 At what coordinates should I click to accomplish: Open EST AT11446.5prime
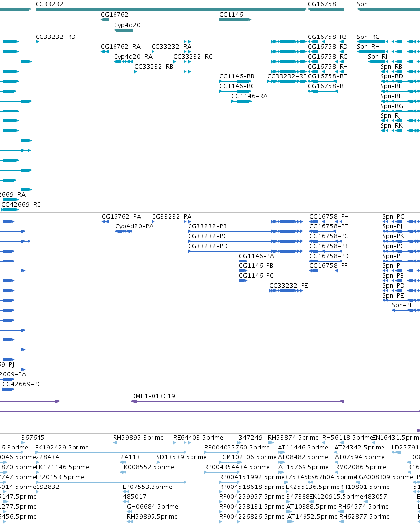pyautogui.click(x=303, y=447)
